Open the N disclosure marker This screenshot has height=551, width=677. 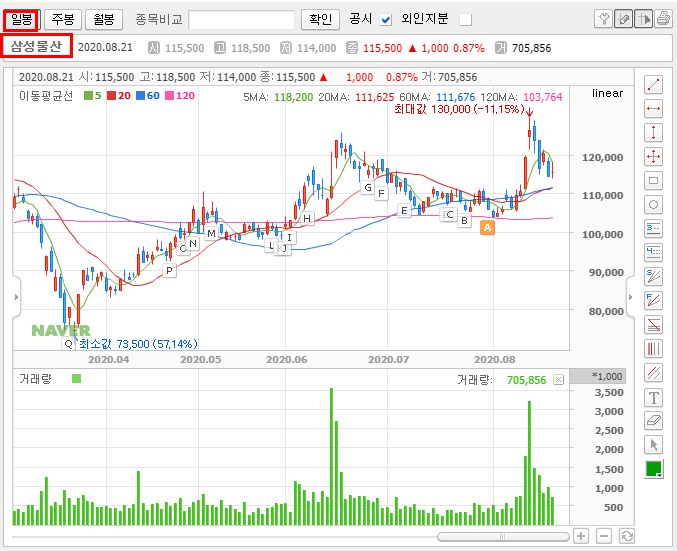(193, 244)
